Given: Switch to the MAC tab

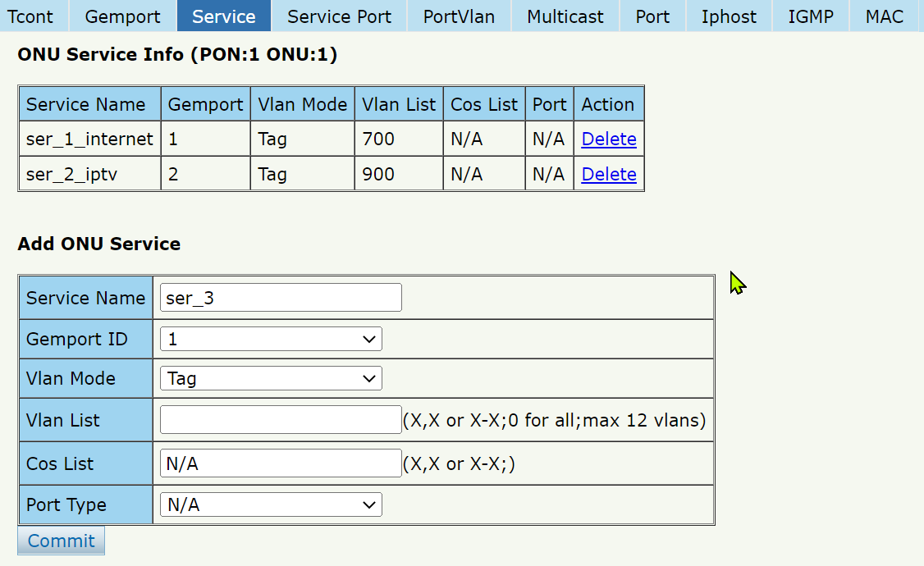Looking at the screenshot, I should pyautogui.click(x=884, y=16).
